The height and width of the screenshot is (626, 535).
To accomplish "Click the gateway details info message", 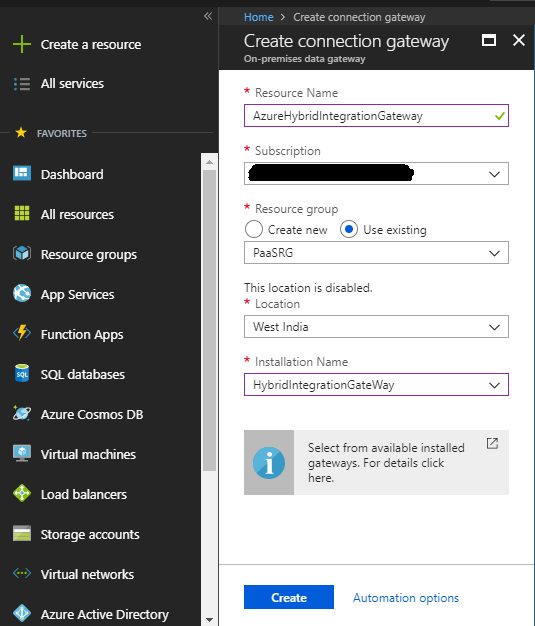I will 386,463.
